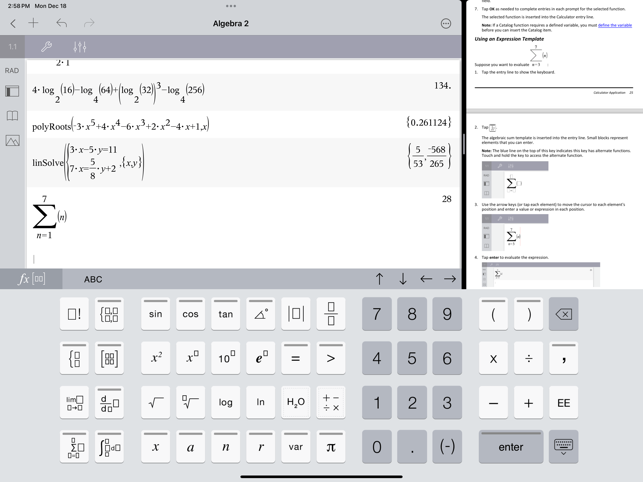The width and height of the screenshot is (643, 482).
Task: Insert the matrix template key
Action: pyautogui.click(x=110, y=358)
